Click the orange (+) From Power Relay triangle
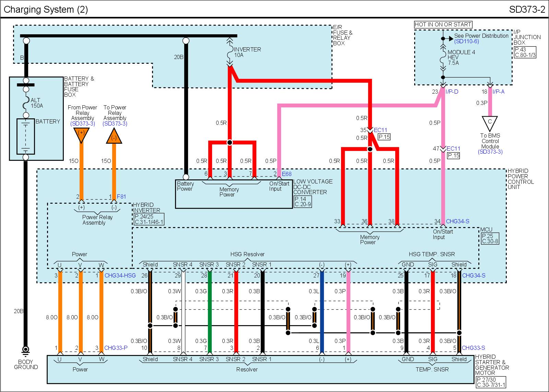Image resolution: width=549 pixels, height=392 pixels. click(81, 135)
